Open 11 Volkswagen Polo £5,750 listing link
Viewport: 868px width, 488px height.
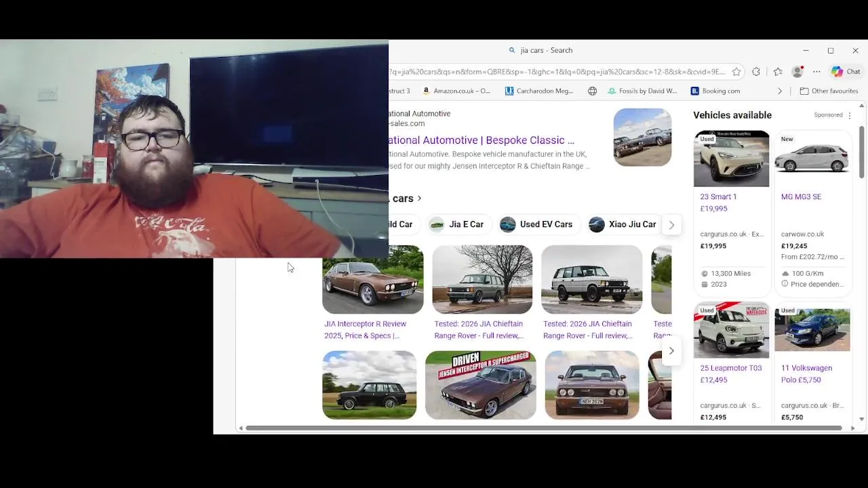pyautogui.click(x=806, y=374)
